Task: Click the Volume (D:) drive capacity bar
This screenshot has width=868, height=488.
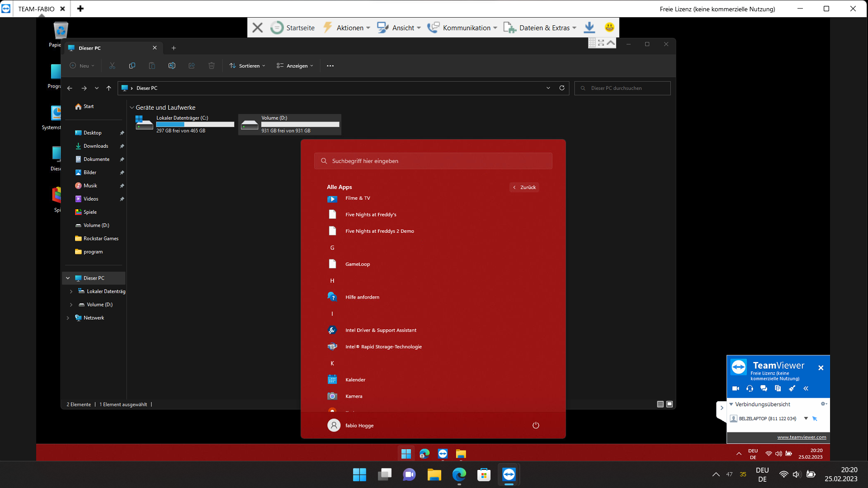Action: tap(300, 124)
